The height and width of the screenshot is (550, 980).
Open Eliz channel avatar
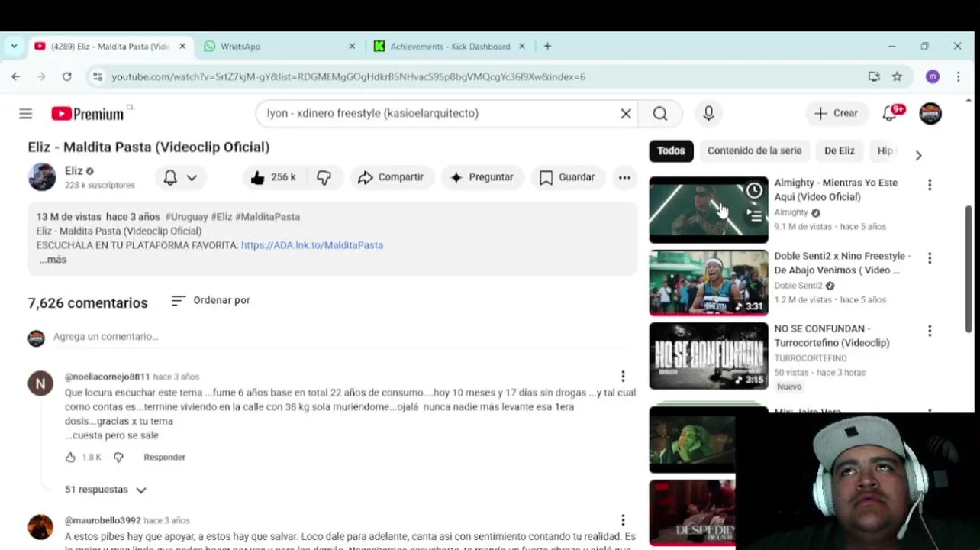pos(42,177)
